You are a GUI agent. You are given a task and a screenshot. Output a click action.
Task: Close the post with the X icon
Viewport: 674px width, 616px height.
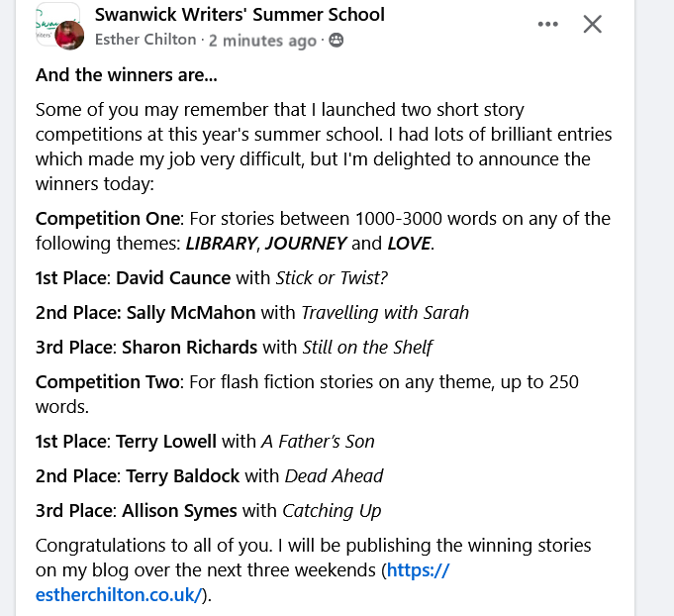[x=593, y=24]
